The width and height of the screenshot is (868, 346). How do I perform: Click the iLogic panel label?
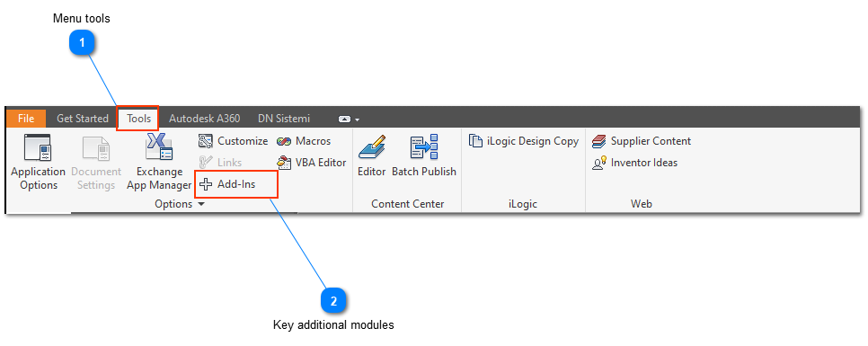click(x=523, y=204)
